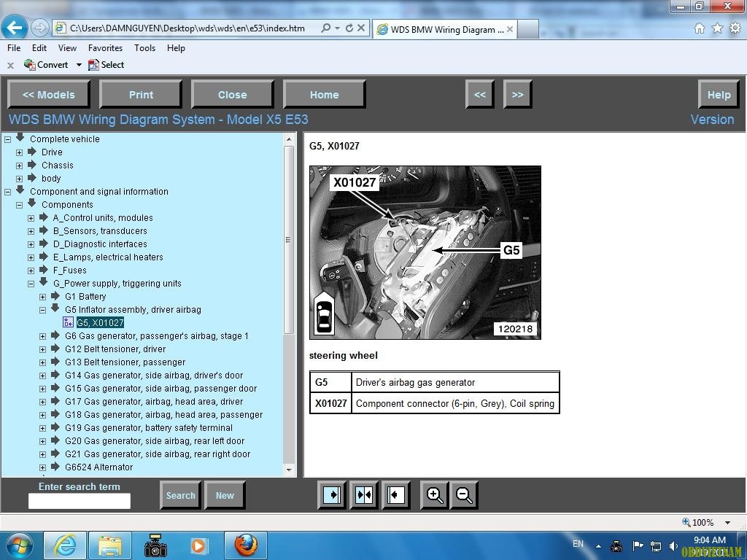Zoom in with the magnifier plus icon
Image resolution: width=747 pixels, height=560 pixels.
point(435,495)
